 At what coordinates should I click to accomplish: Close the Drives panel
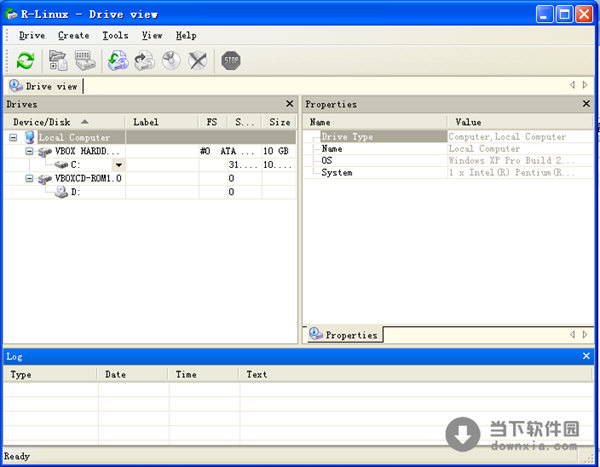[x=290, y=104]
